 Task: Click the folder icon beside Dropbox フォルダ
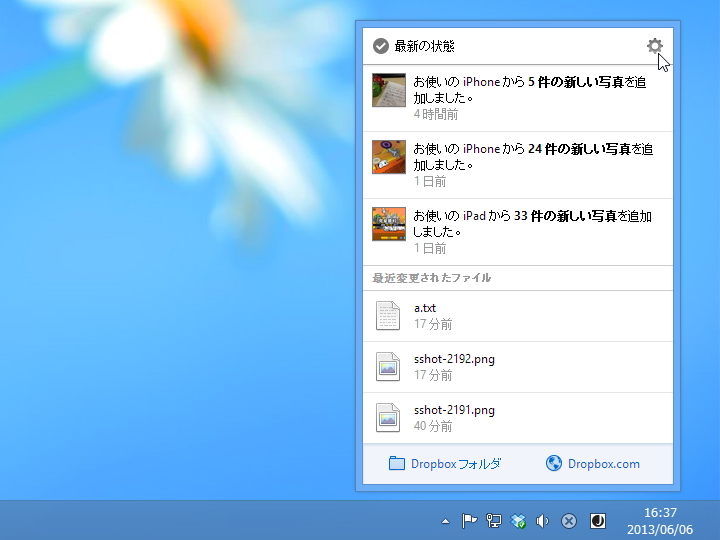397,463
